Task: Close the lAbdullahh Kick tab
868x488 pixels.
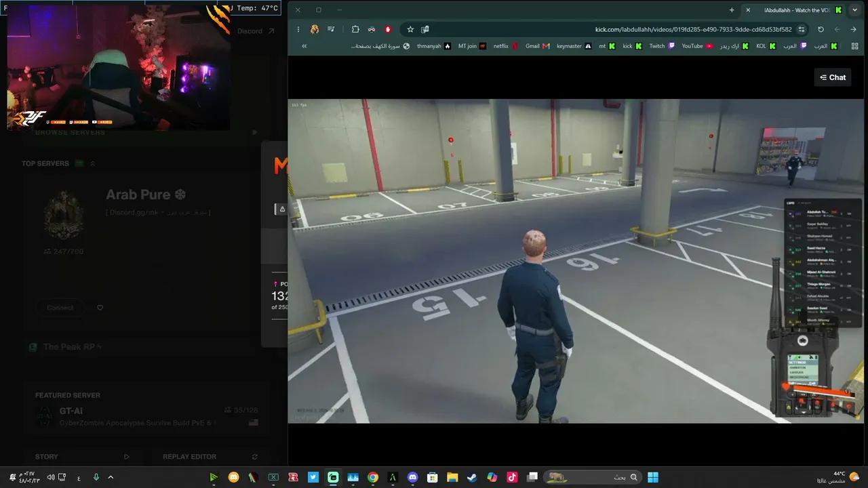Action: pos(748,10)
